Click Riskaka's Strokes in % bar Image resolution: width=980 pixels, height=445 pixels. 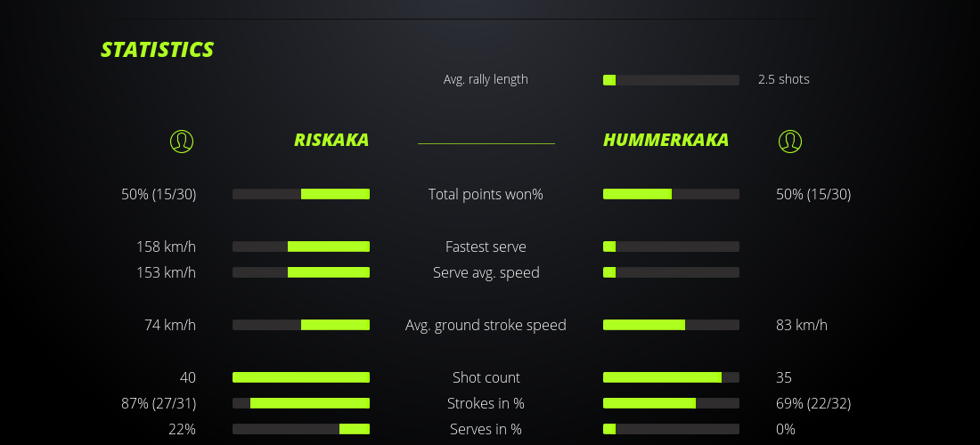pos(301,403)
